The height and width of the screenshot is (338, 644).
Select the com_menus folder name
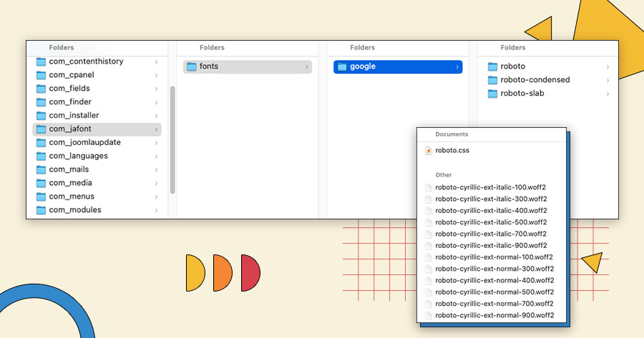pyautogui.click(x=72, y=197)
